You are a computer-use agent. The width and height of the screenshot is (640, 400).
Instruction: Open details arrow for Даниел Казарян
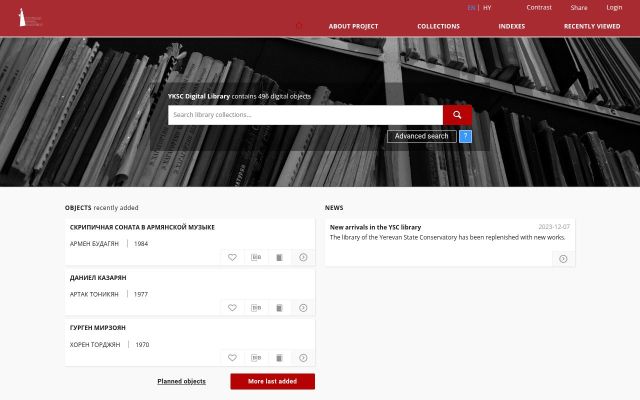tap(303, 308)
